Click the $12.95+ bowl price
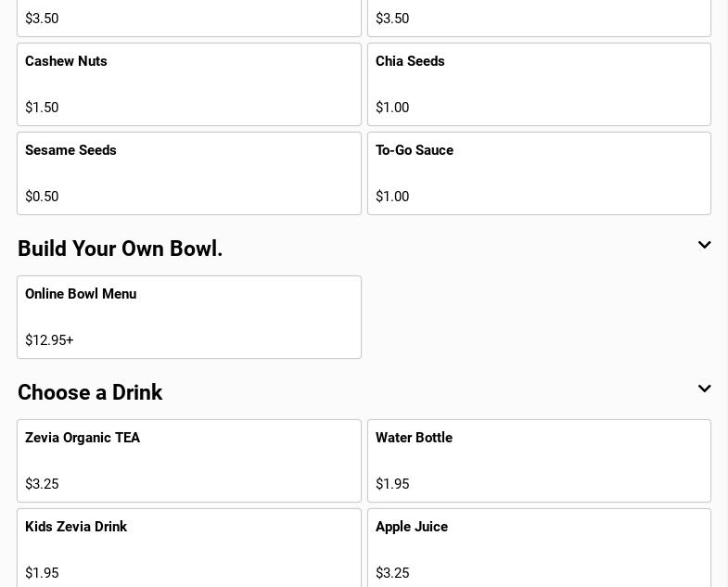The image size is (728, 587). 49,340
